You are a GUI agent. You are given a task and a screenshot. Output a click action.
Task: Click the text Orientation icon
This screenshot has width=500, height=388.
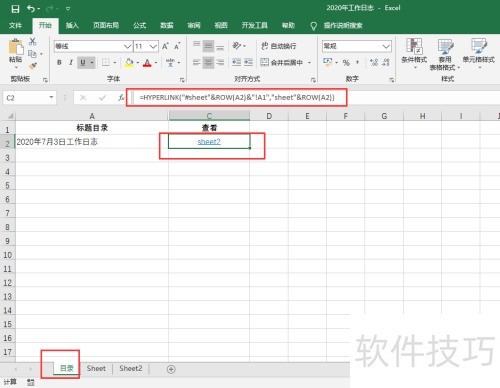coord(237,46)
